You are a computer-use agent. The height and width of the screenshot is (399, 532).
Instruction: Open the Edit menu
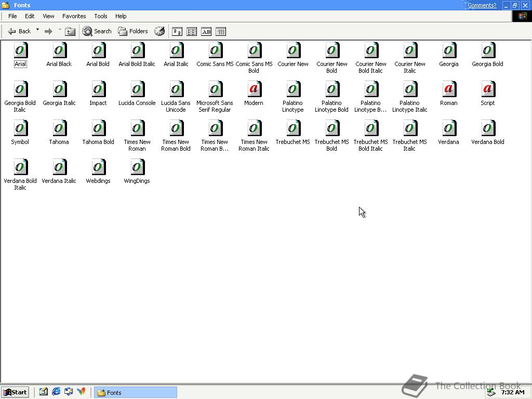(x=30, y=16)
